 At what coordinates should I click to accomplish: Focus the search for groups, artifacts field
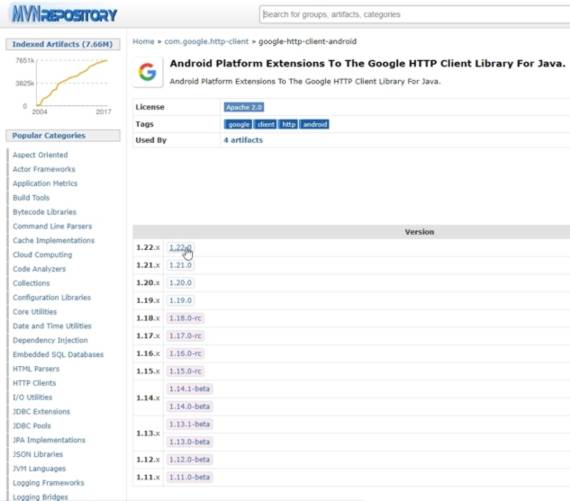[414, 15]
